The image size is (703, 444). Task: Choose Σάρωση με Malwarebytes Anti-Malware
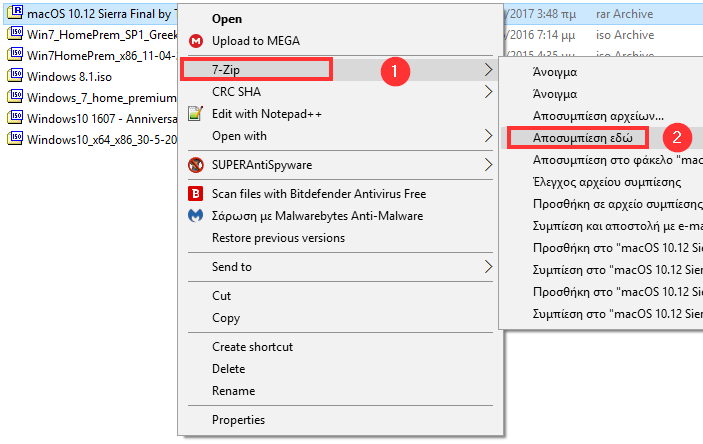(x=317, y=216)
